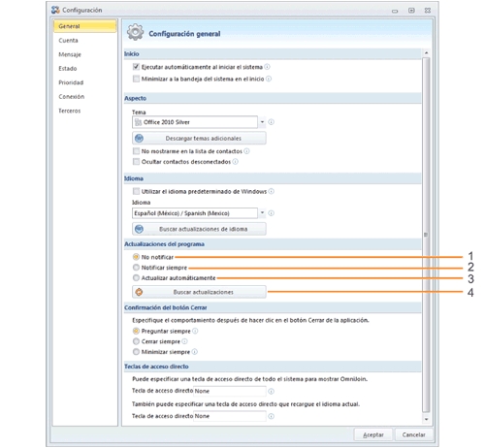Screen dimensions: 485x448
Task: Click the Aceptar button
Action: pyautogui.click(x=373, y=434)
